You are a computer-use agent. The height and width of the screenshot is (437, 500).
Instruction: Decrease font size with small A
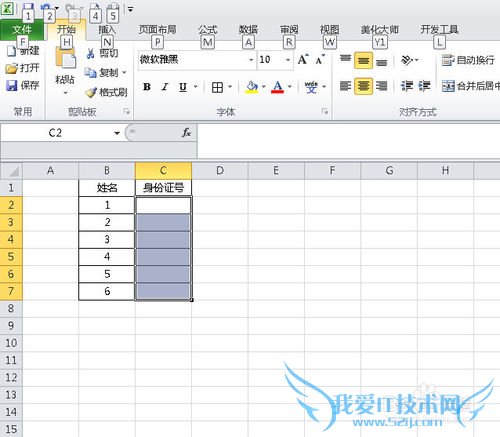click(x=320, y=60)
